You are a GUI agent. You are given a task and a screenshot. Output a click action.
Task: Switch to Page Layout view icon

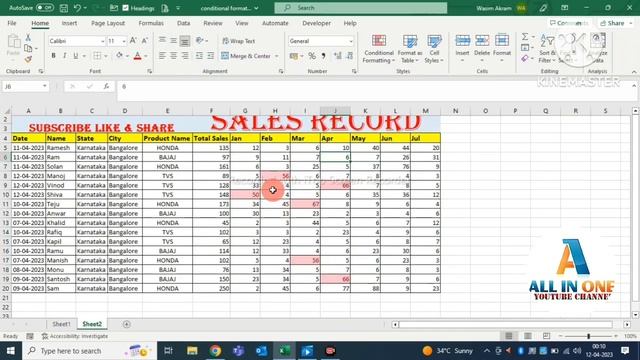[528, 336]
